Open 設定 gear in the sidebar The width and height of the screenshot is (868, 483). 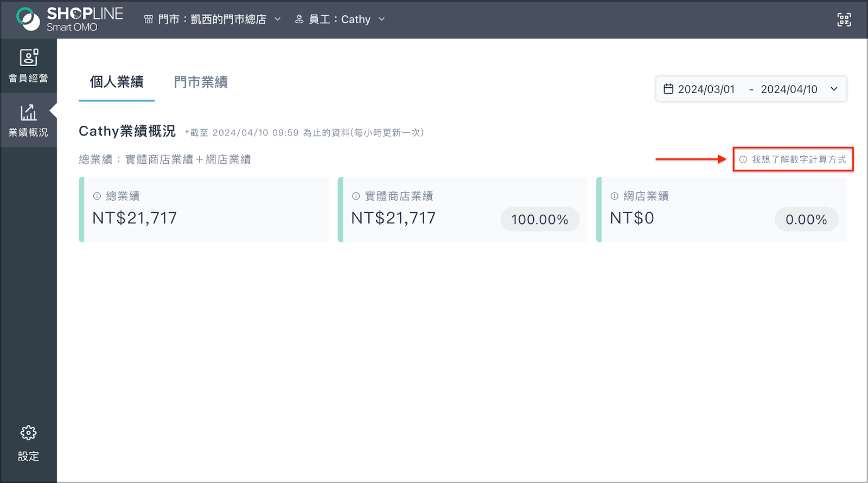tap(28, 443)
